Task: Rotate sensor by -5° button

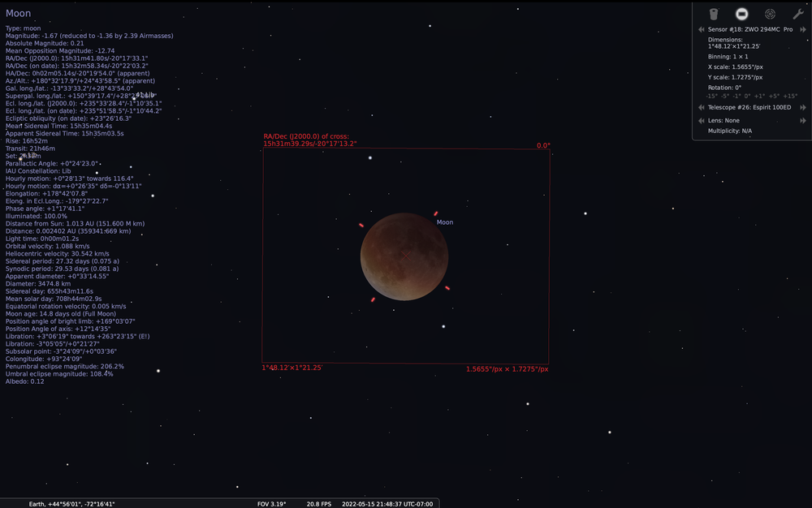Action: [x=725, y=97]
